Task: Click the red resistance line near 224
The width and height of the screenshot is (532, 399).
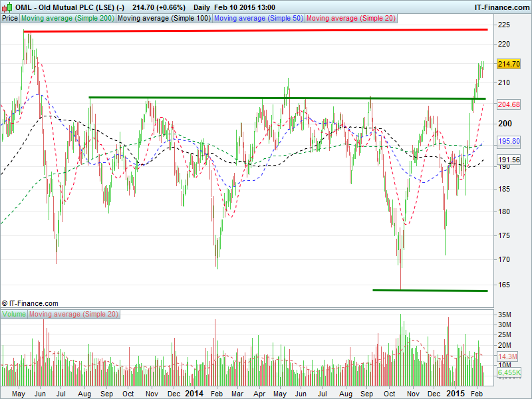Action: [255, 31]
